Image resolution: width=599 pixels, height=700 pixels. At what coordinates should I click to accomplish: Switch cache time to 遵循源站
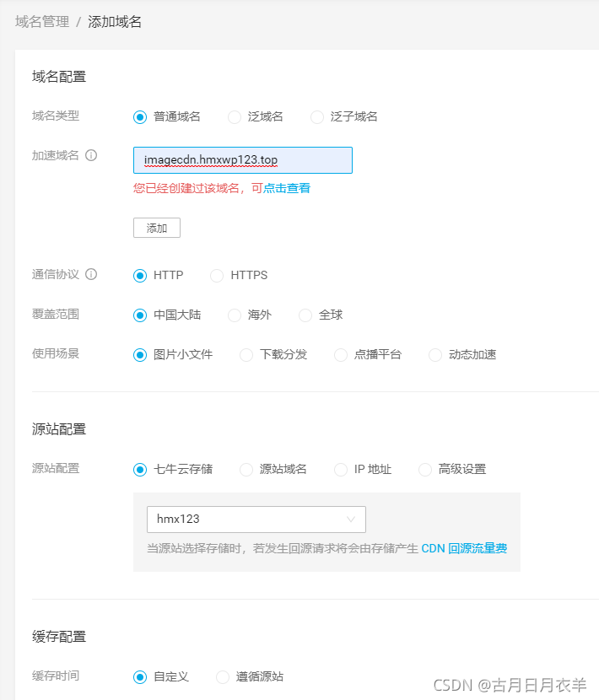223,676
